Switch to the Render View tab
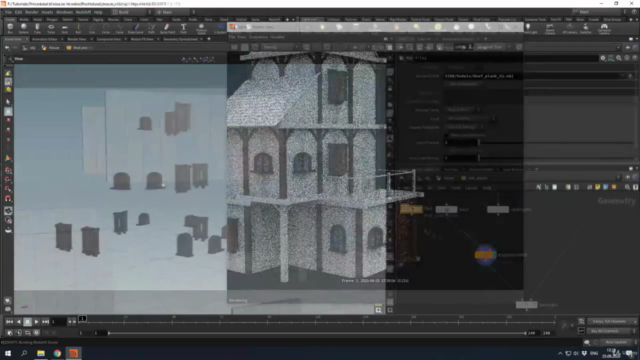This screenshot has width=640, height=360. point(76,39)
